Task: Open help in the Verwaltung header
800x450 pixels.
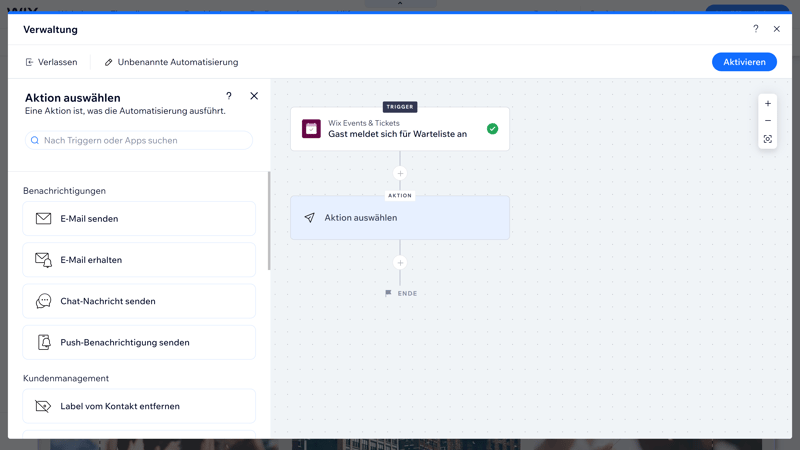Action: pos(756,29)
